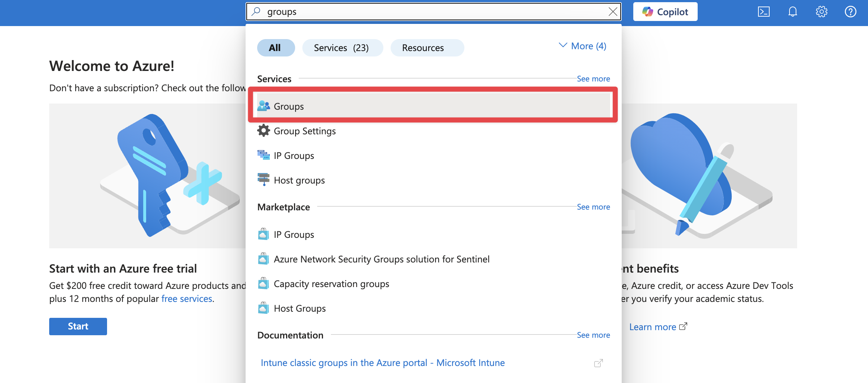Start the Azure free trial

(x=78, y=327)
